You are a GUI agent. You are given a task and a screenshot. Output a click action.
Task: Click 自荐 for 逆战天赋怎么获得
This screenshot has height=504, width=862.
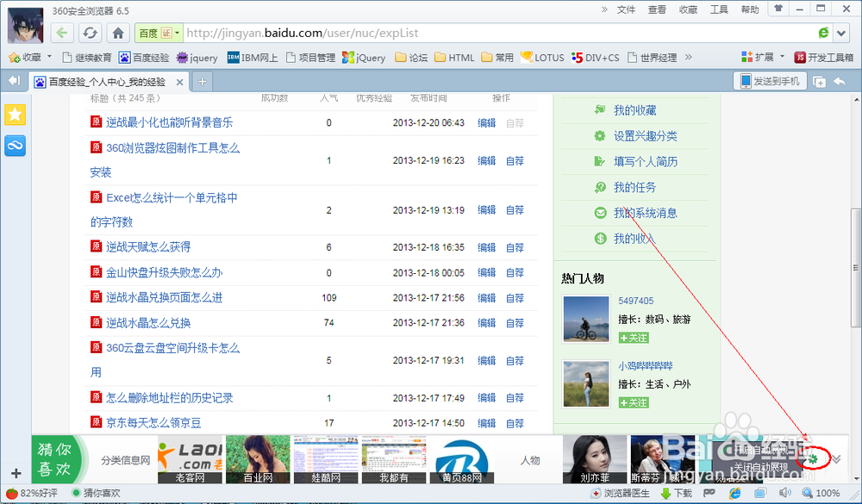tap(515, 247)
